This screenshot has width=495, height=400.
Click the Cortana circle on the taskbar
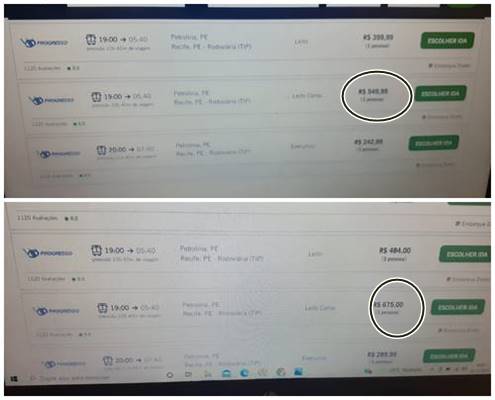coord(170,375)
